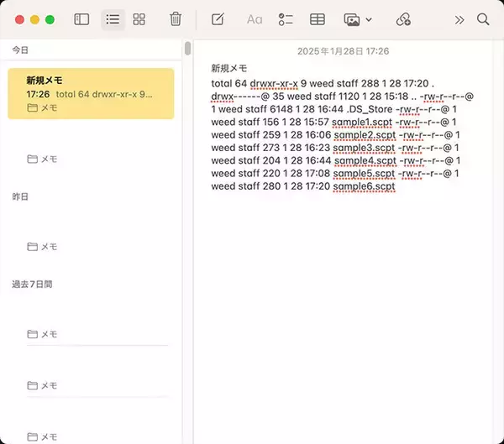
Task: Show more toolbar items
Action: (459, 20)
